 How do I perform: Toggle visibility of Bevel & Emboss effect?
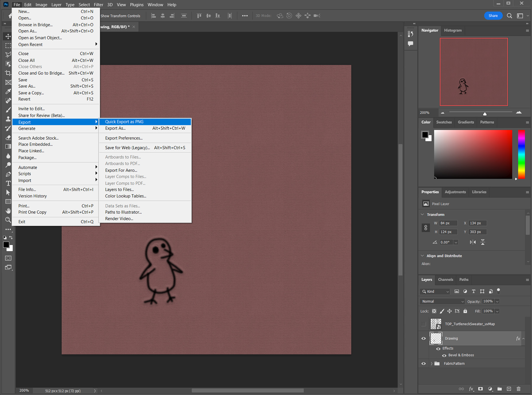click(x=444, y=355)
